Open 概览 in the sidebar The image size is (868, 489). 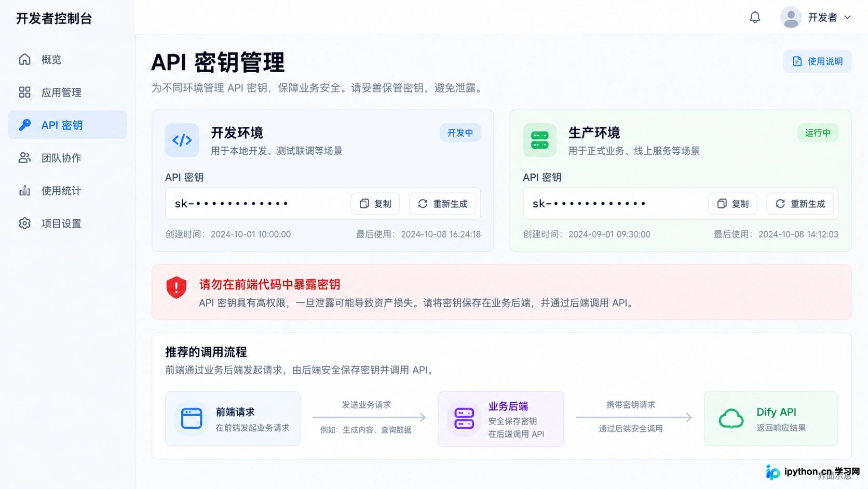[67, 60]
